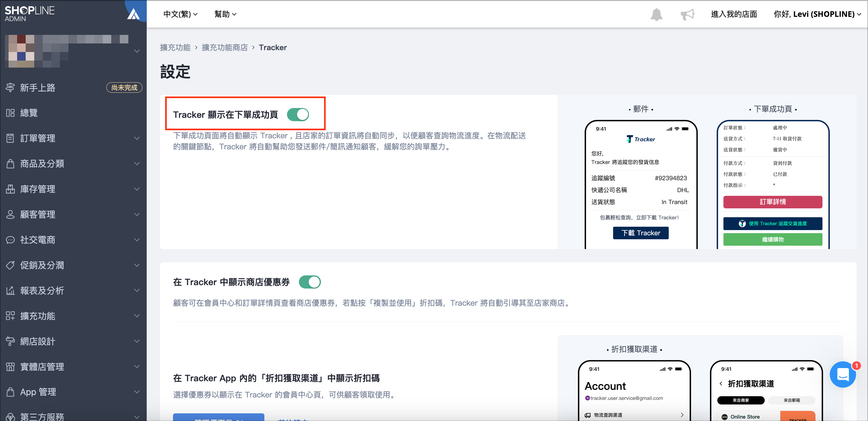Click 使用 Tracker 追蹤交貨進度 preview button
The image size is (868, 421).
point(772,224)
